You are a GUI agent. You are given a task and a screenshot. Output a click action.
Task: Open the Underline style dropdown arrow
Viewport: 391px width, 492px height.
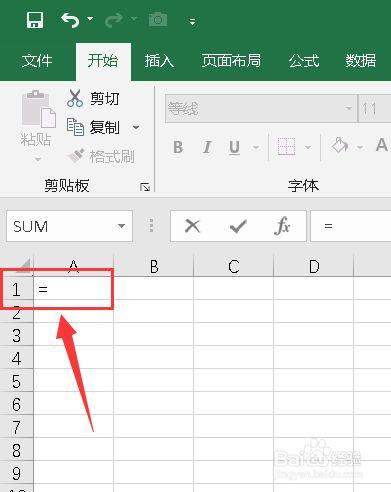[x=256, y=147]
